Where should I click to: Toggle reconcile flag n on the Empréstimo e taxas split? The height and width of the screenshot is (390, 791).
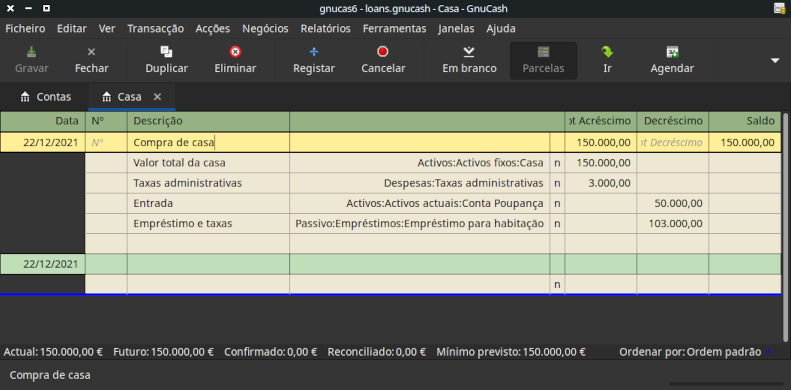pos(557,224)
